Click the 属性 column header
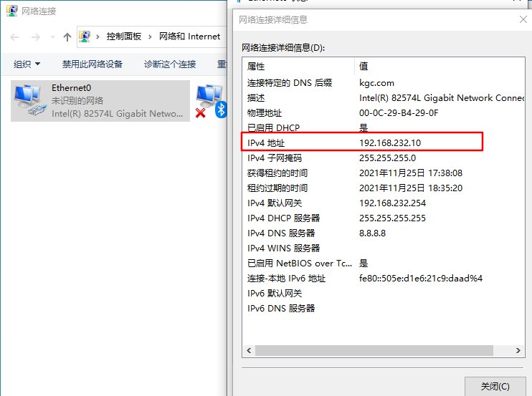Viewport: 532px width, 396px height. point(298,67)
